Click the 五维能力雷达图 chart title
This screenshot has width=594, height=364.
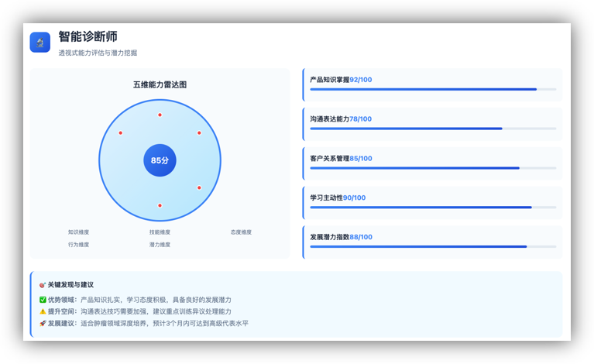point(160,84)
